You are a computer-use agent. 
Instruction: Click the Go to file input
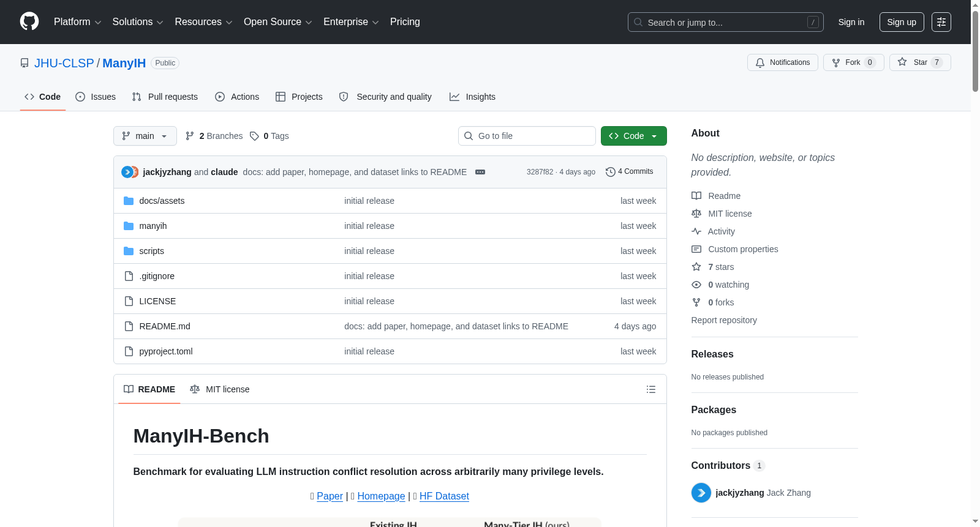pyautogui.click(x=527, y=136)
